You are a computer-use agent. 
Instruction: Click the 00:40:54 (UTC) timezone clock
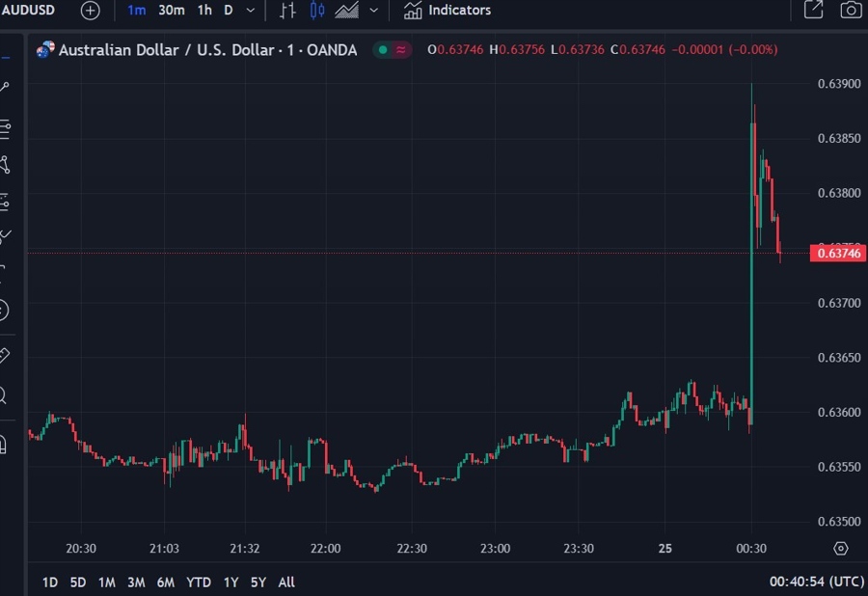(817, 582)
